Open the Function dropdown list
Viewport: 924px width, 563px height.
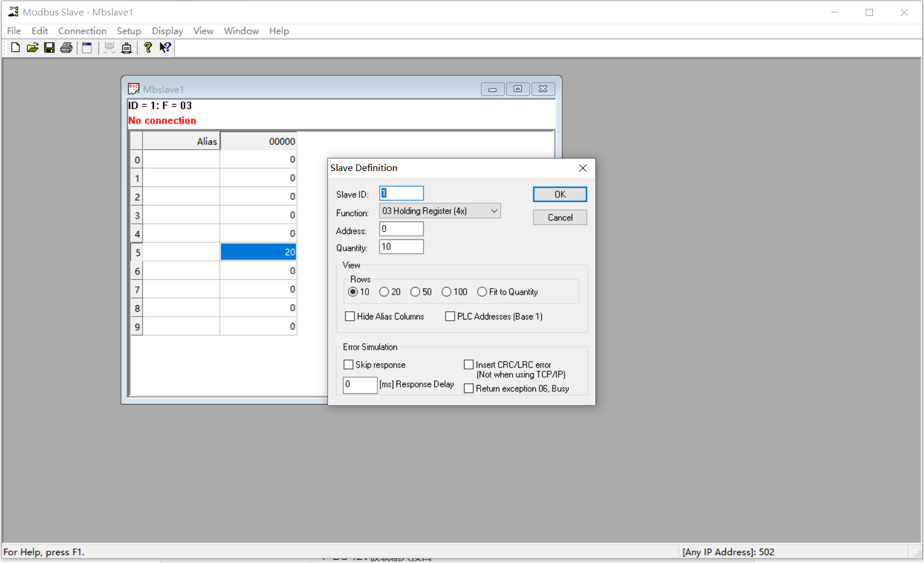[x=494, y=210]
